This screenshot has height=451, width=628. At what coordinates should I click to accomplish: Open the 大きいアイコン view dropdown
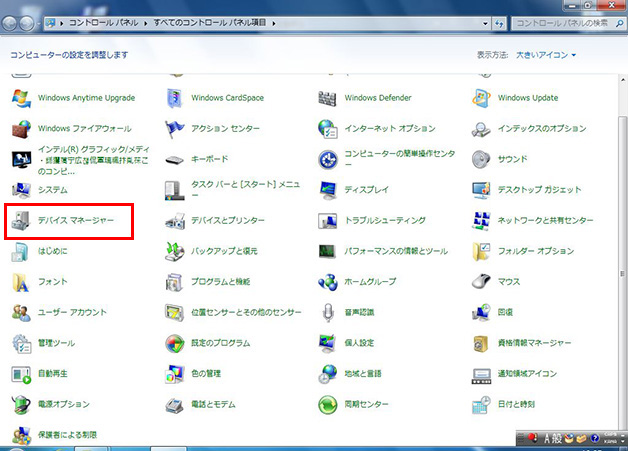point(546,55)
